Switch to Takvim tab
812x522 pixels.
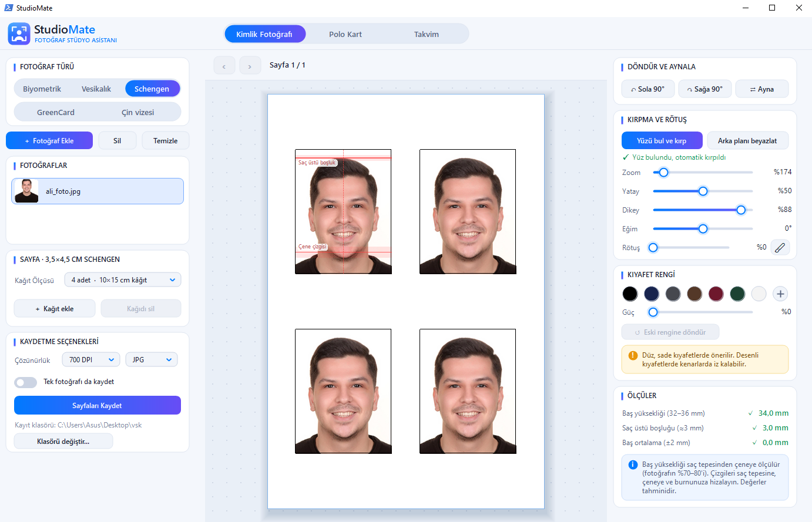(x=427, y=34)
